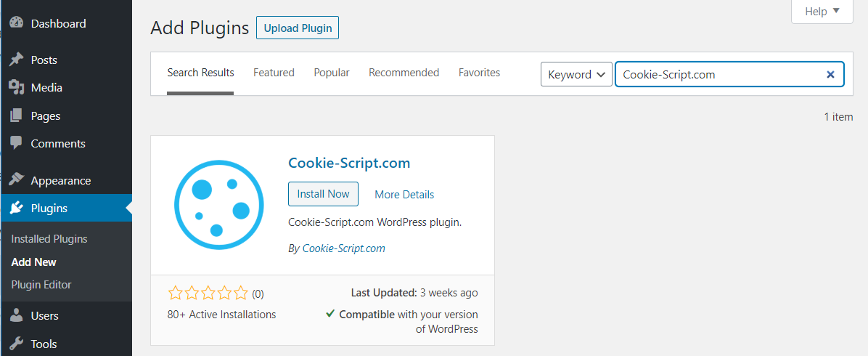Click the Cookie-Script.com plugin logo thumbnail
The image size is (868, 356).
pos(218,205)
